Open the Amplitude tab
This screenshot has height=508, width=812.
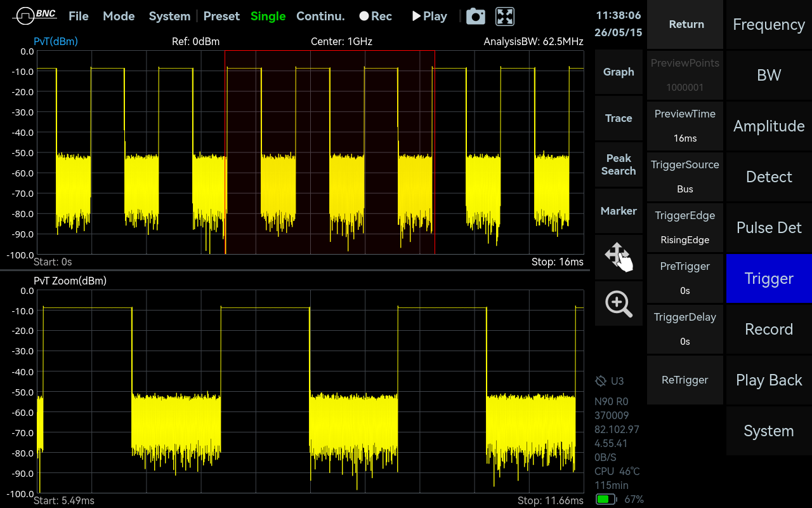point(769,126)
